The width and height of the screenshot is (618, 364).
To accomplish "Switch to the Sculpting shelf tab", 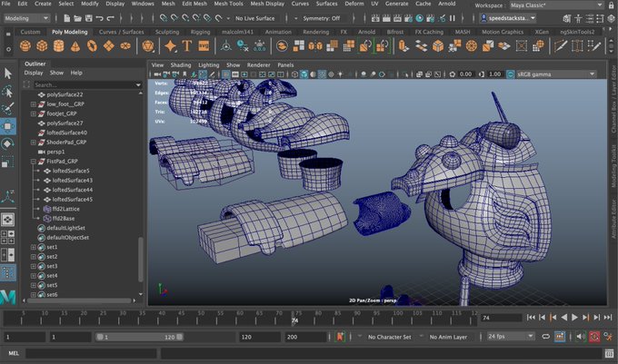I will [167, 32].
